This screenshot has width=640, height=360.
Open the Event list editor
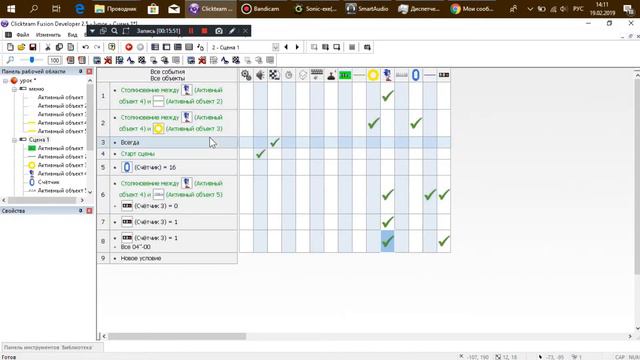[189, 47]
